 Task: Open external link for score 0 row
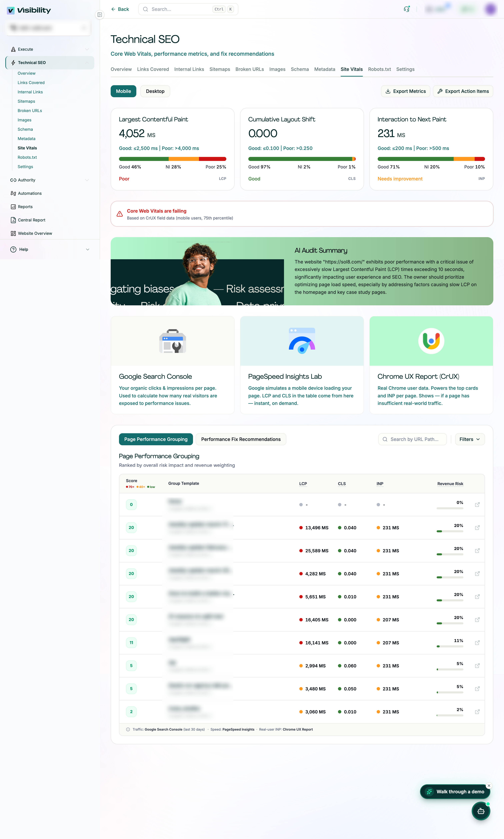tap(477, 505)
